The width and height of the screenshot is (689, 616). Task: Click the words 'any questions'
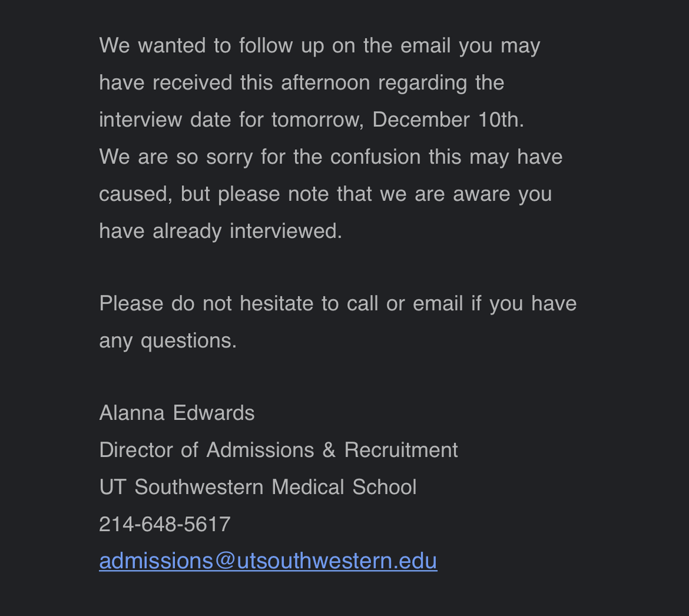coord(167,341)
